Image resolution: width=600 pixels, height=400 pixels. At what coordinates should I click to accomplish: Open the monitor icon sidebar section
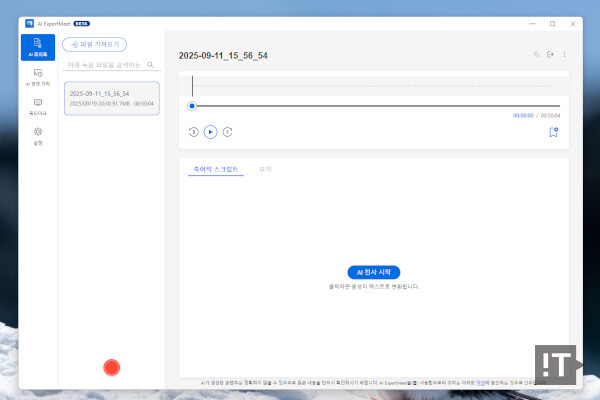click(38, 105)
